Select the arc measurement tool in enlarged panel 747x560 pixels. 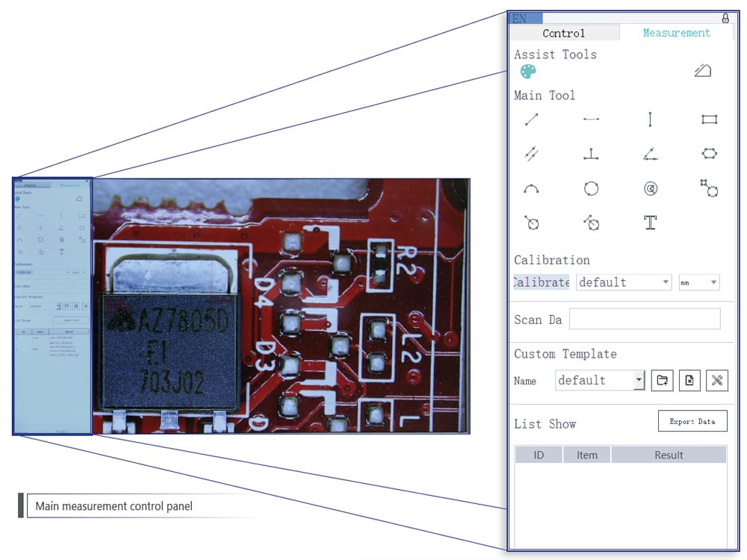coord(531,189)
